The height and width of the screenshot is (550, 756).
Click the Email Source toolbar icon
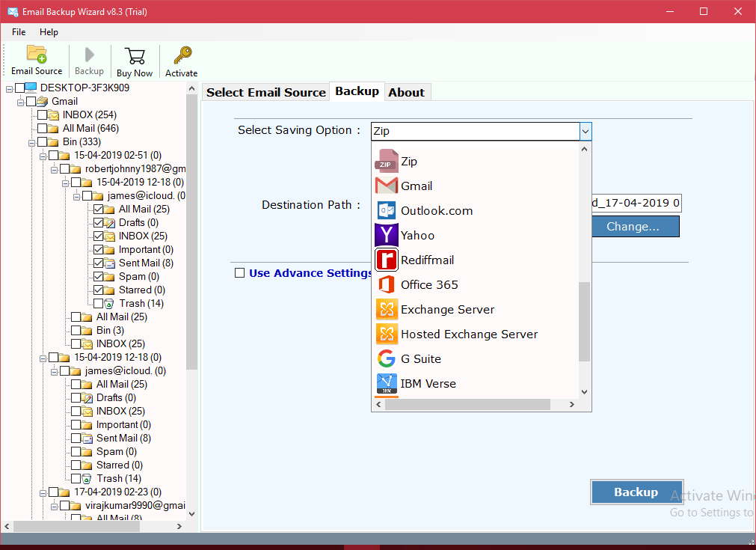pyautogui.click(x=37, y=55)
